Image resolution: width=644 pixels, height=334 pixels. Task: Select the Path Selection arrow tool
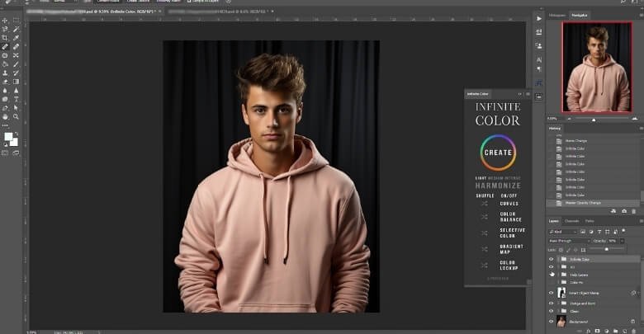16,108
